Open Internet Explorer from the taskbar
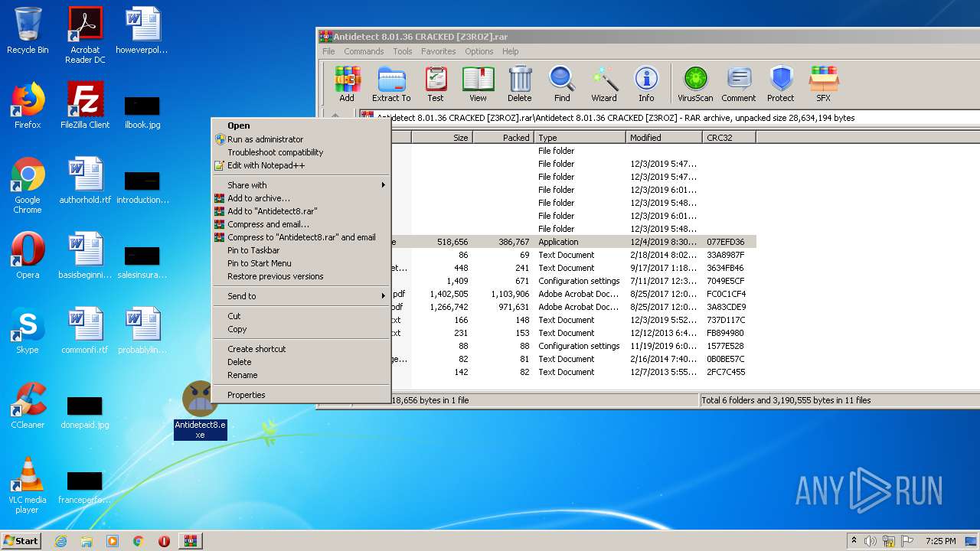The image size is (980, 551). (x=60, y=541)
